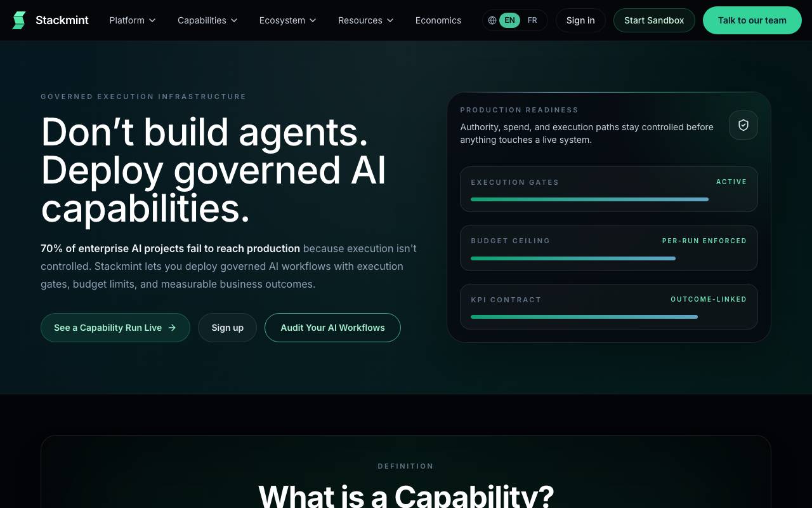This screenshot has height=508, width=812.
Task: Click the BUDGET CEILING label
Action: pyautogui.click(x=510, y=241)
